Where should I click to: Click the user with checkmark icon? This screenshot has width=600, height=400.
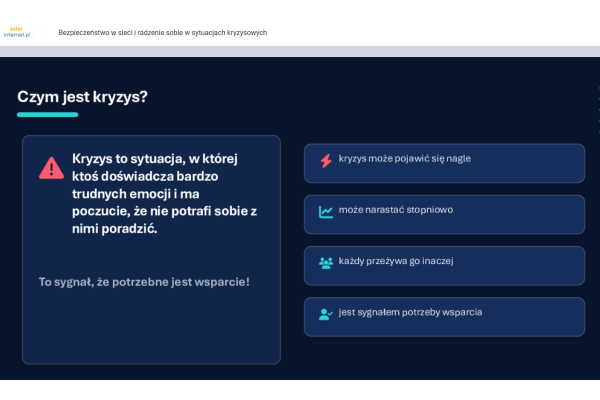point(325,313)
